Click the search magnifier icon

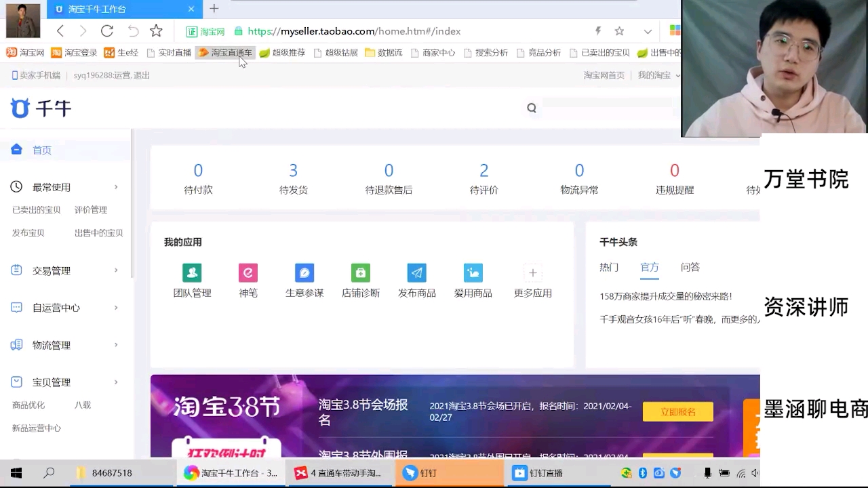click(x=532, y=108)
